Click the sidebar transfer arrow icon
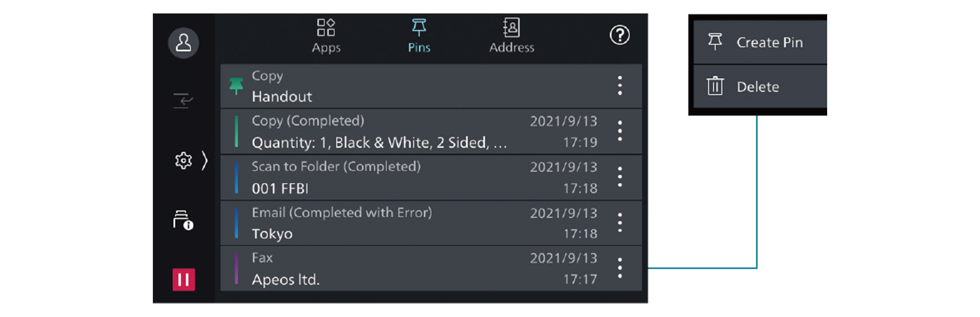The width and height of the screenshot is (980, 317). click(183, 101)
